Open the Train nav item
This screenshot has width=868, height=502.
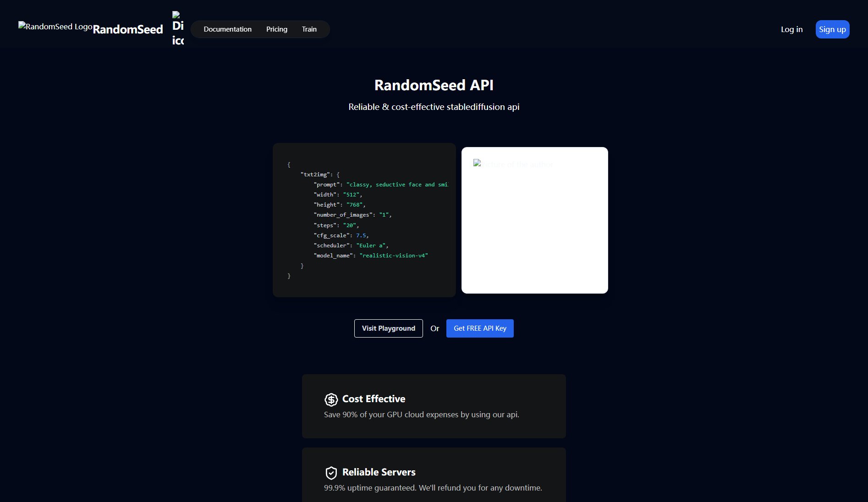click(x=309, y=29)
